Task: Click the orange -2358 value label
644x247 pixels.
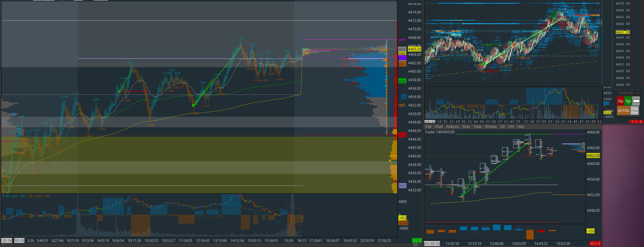Action: pos(403,223)
